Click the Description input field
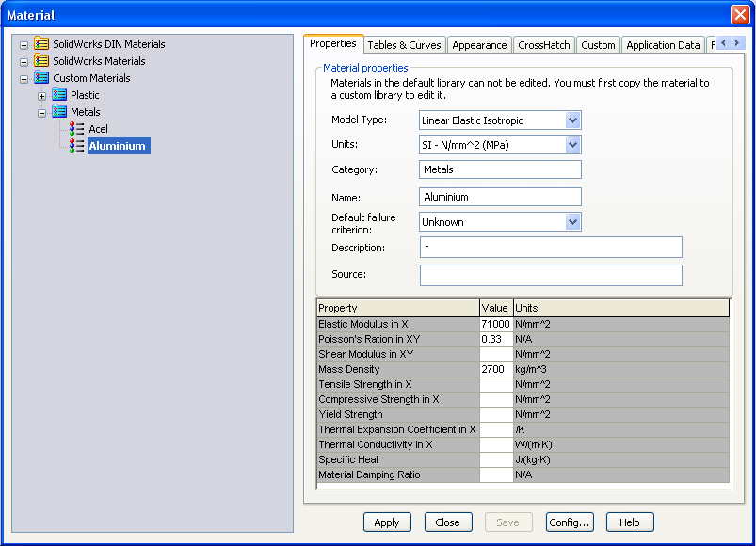The width and height of the screenshot is (756, 546). coord(551,248)
